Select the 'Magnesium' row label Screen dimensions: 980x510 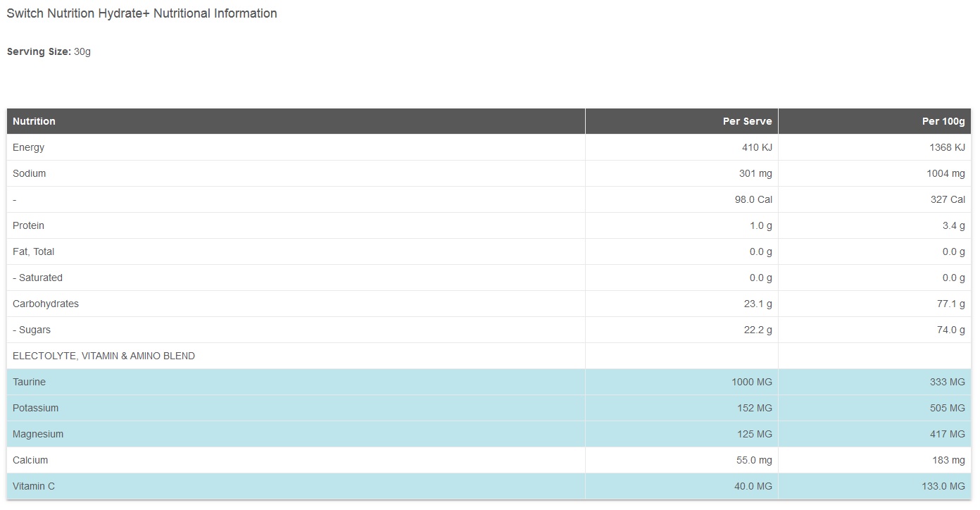(x=38, y=434)
